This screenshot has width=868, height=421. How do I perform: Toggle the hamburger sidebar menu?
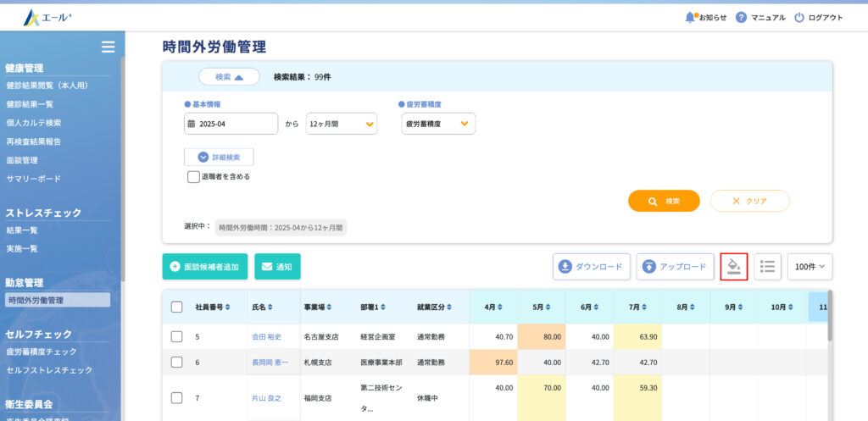click(108, 47)
